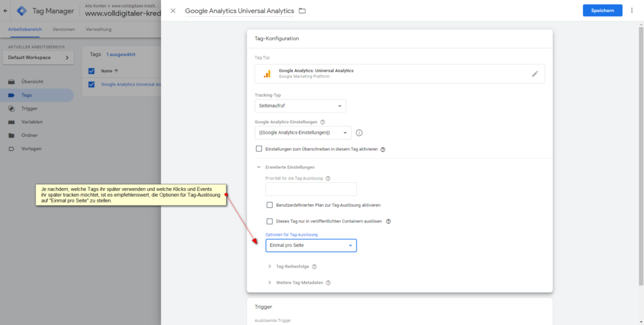Open the Default Workspace selector
This screenshot has width=644, height=325.
pos(38,57)
